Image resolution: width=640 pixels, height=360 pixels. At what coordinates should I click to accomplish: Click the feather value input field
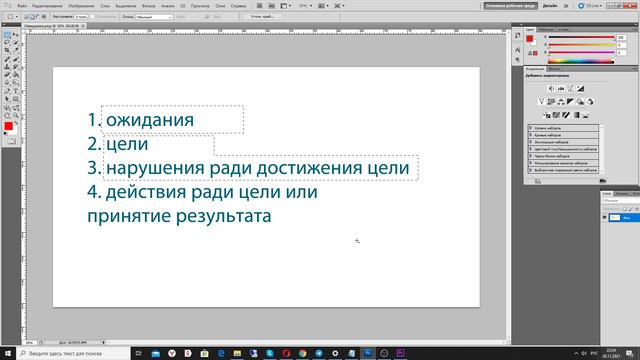pyautogui.click(x=81, y=17)
